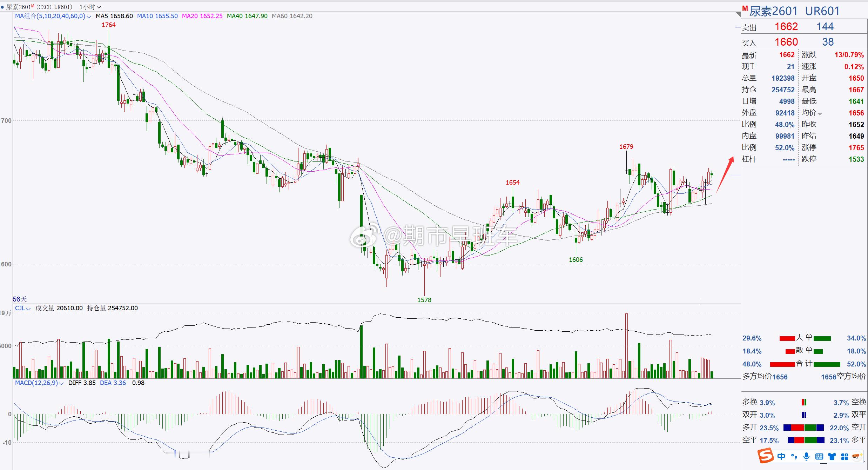This screenshot has height=470, width=868.
Task: Toggle Chinese/English input mode (中)
Action: [781, 456]
